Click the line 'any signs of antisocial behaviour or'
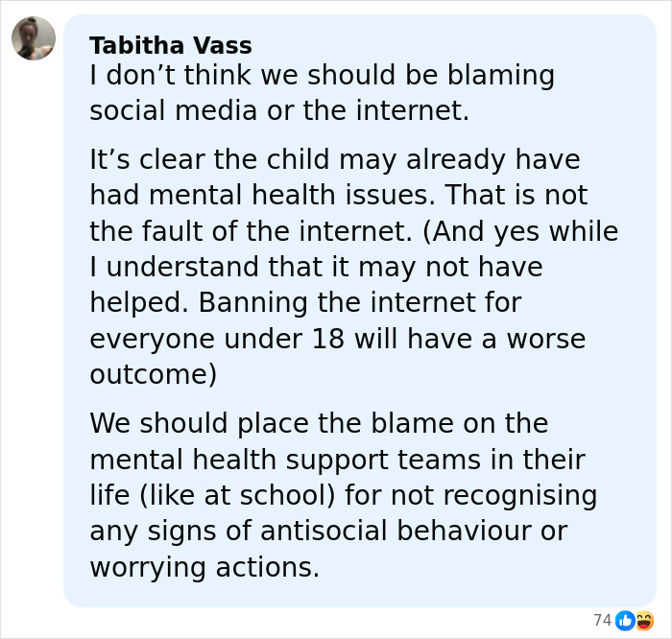 coord(328,531)
